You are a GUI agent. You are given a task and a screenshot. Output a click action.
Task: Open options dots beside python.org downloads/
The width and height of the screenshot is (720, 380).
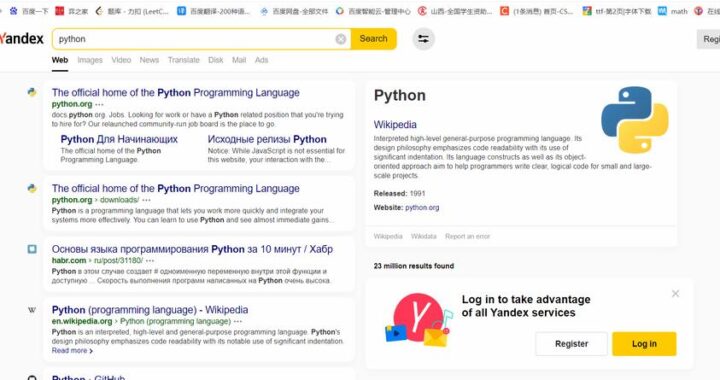coord(146,200)
